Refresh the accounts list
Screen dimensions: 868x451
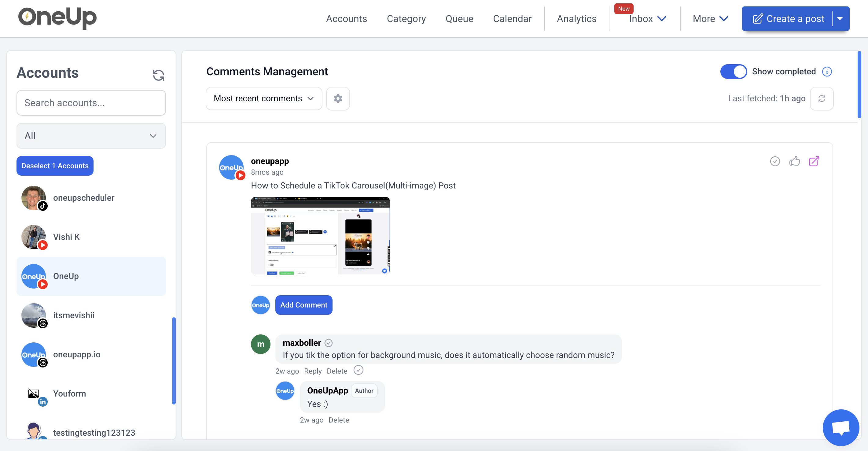(158, 75)
